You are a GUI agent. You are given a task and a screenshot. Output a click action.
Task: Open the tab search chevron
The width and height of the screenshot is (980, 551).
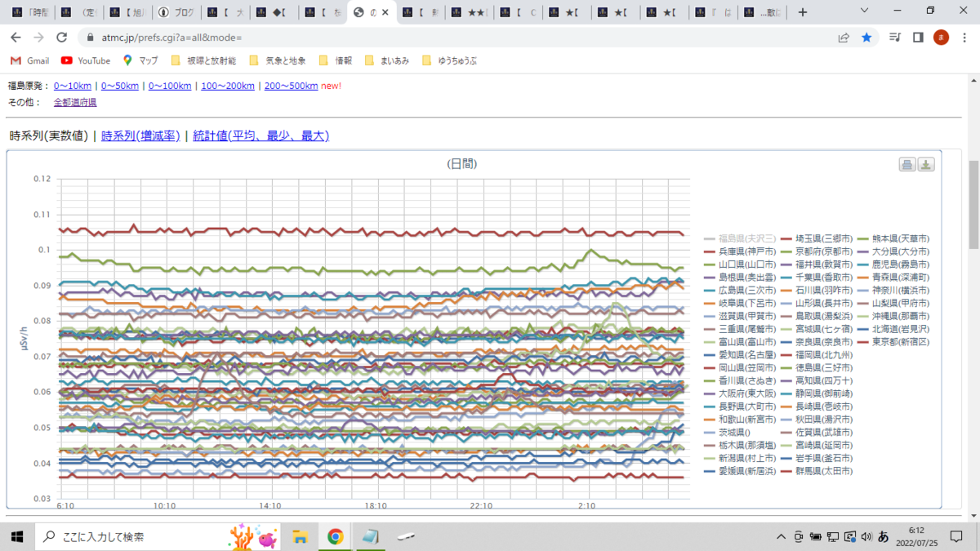click(866, 11)
